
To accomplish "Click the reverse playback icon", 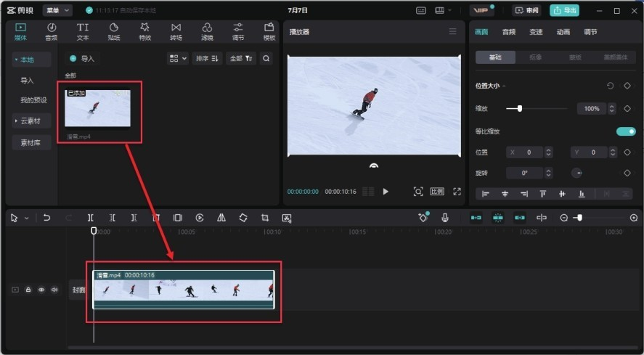I will [x=200, y=218].
